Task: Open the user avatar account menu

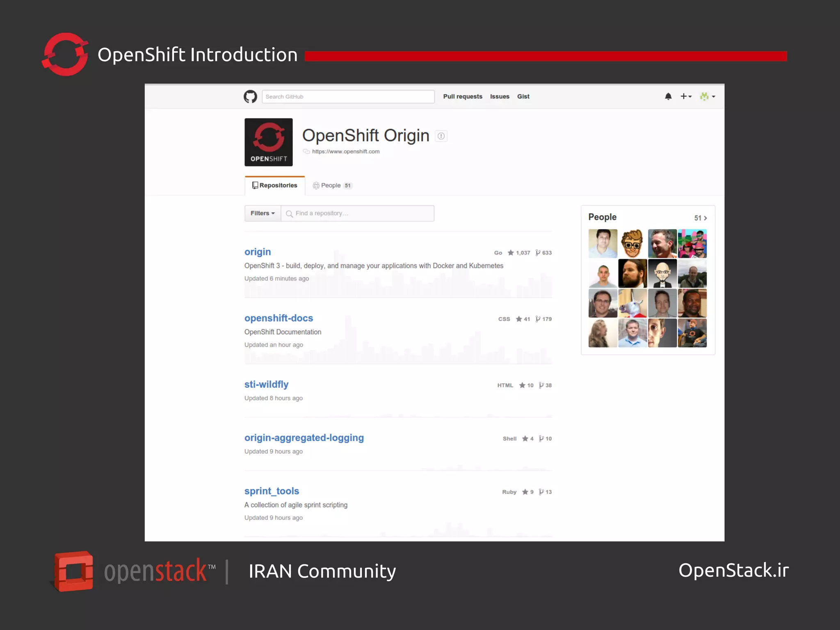Action: point(708,96)
